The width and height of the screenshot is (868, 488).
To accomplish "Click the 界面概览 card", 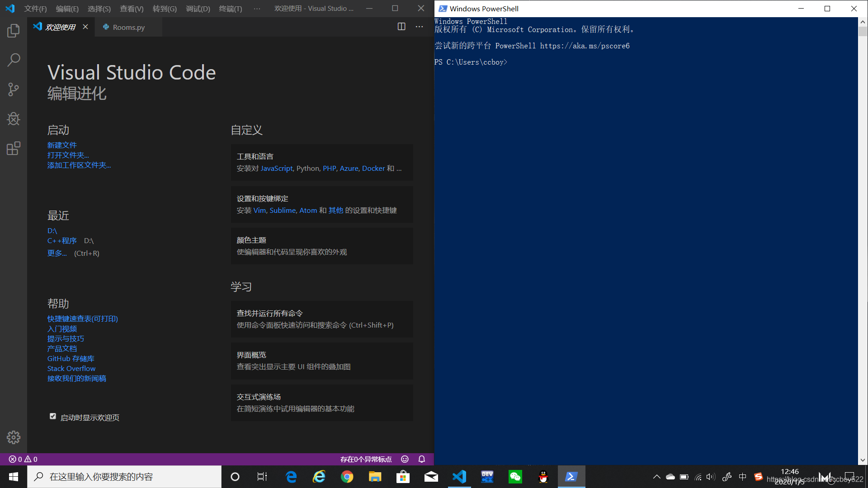I will click(x=322, y=361).
